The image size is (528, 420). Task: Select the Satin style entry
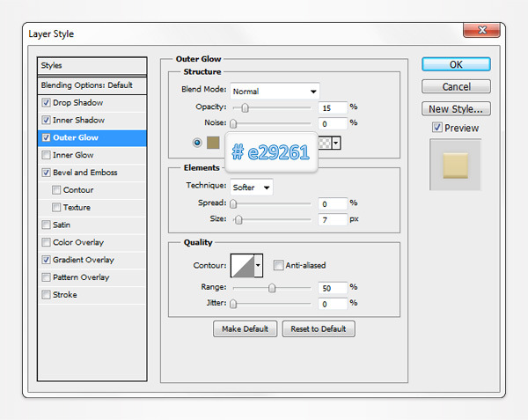[x=62, y=225]
